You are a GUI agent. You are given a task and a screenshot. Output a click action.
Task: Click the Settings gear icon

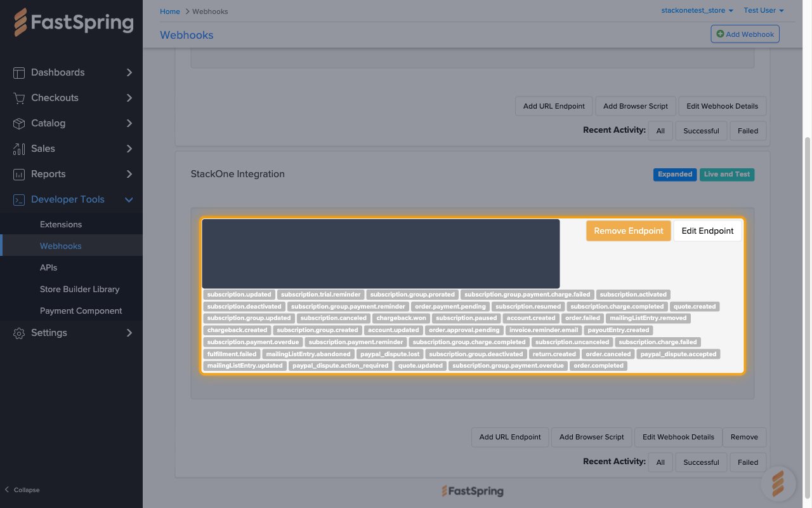pyautogui.click(x=19, y=333)
